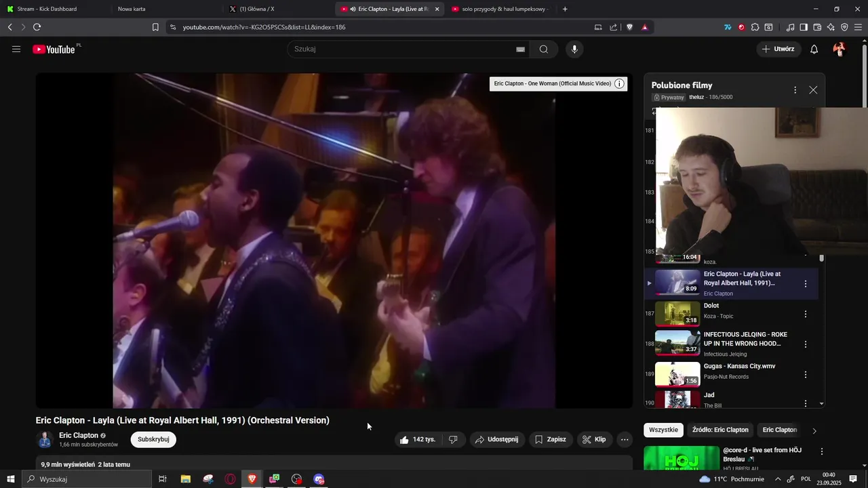868x488 pixels.
Task: Reload the page in the browser
Action: tap(37, 27)
